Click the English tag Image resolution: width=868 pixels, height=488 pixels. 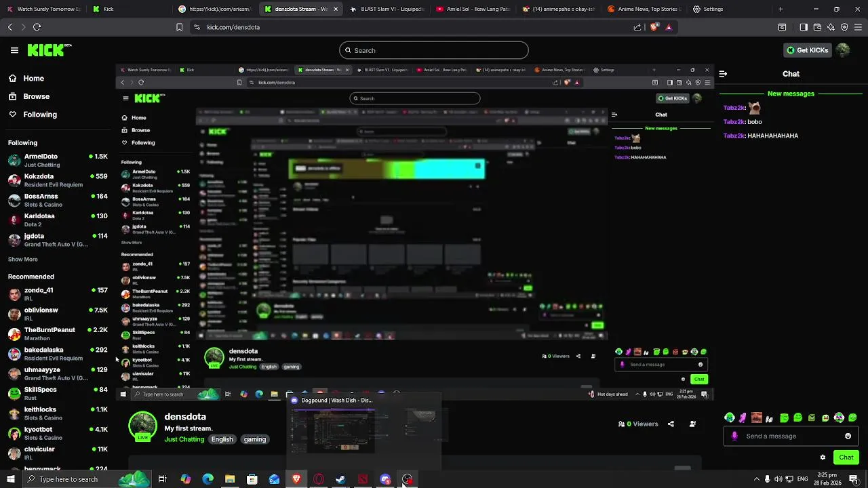(222, 439)
